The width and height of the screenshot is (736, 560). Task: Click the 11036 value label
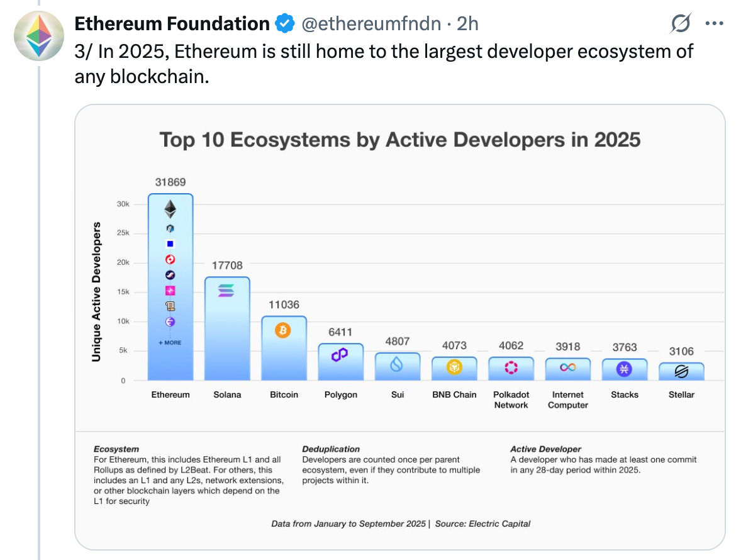(x=284, y=305)
